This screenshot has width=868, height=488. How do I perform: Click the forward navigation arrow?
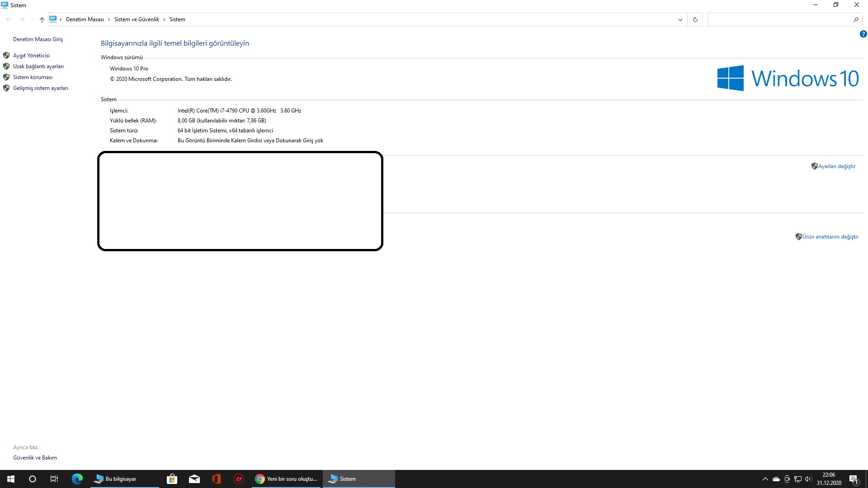(x=22, y=19)
